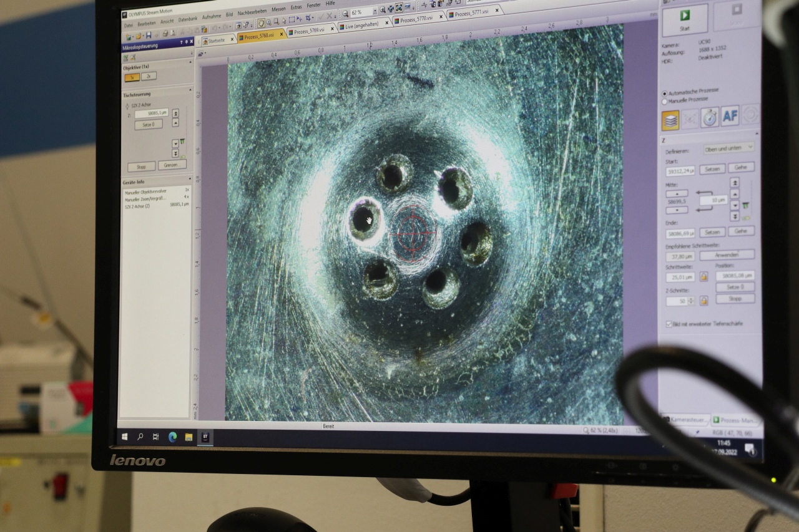The image size is (799, 532).
Task: Select the Z-stack (EFI) process icon
Action: [670, 120]
